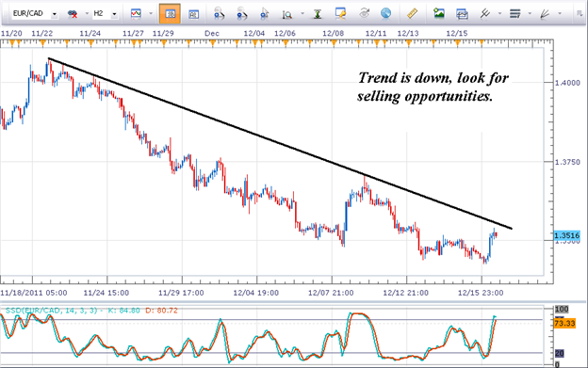
Task: Click the add picture icon
Action: (x=439, y=14)
